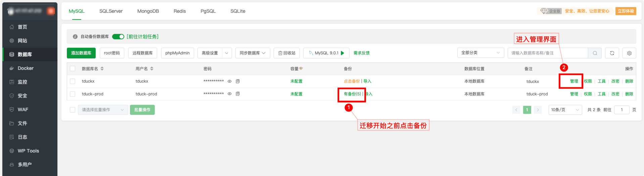644x176 pixels.
Task: Click the 日志 log icon in sidebar
Action: click(12, 137)
